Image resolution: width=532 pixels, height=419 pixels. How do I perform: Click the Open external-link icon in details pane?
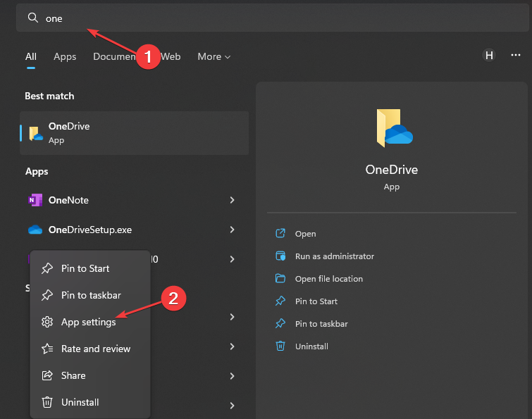pos(280,233)
